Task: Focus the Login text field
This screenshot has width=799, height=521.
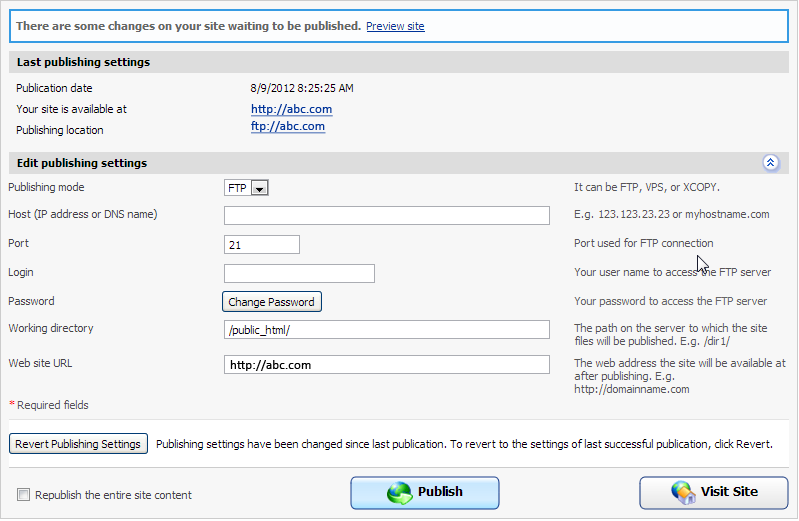Action: 299,274
